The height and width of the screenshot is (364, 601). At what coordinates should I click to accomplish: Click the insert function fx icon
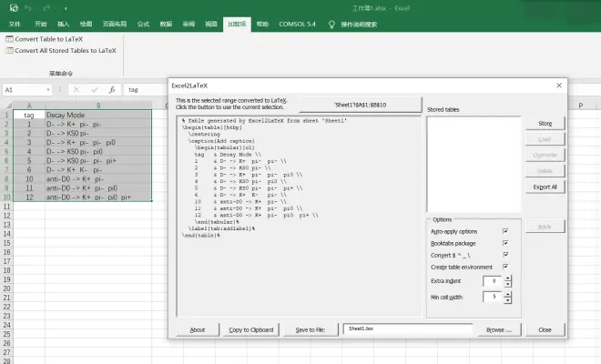click(x=112, y=90)
